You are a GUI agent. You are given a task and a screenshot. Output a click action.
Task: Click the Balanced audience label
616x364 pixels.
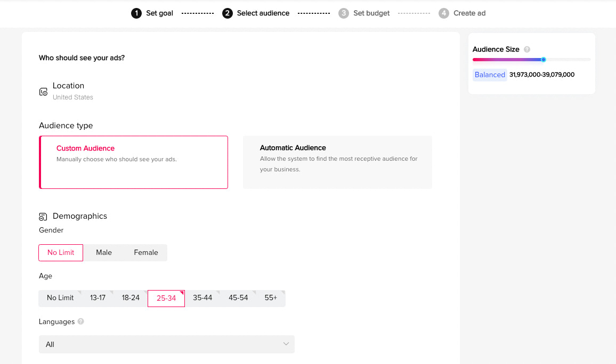pos(490,75)
